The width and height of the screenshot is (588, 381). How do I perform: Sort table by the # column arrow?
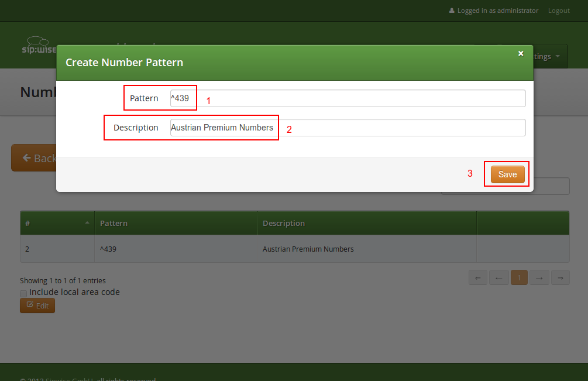coord(87,223)
